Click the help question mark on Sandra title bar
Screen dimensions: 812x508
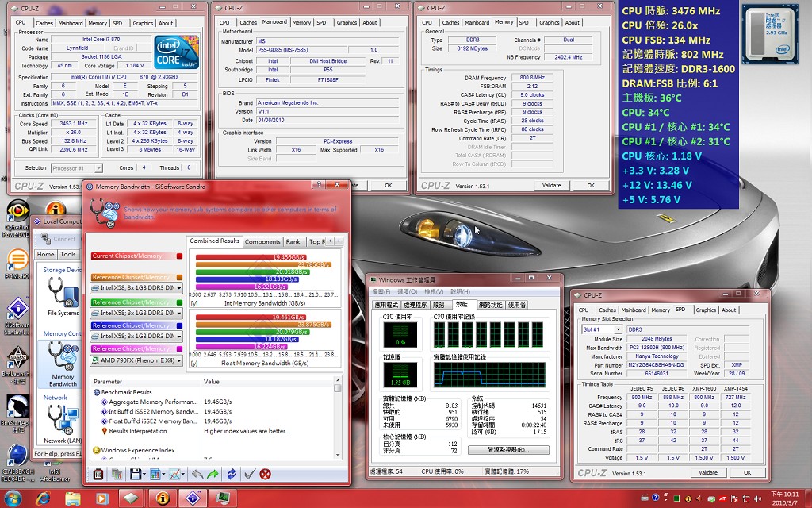coord(319,185)
